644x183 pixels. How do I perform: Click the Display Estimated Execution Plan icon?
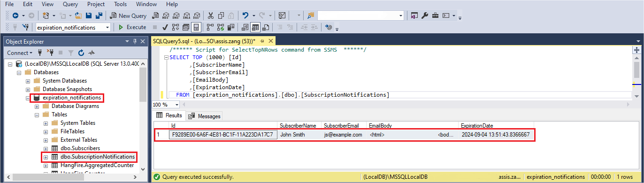coord(176,27)
